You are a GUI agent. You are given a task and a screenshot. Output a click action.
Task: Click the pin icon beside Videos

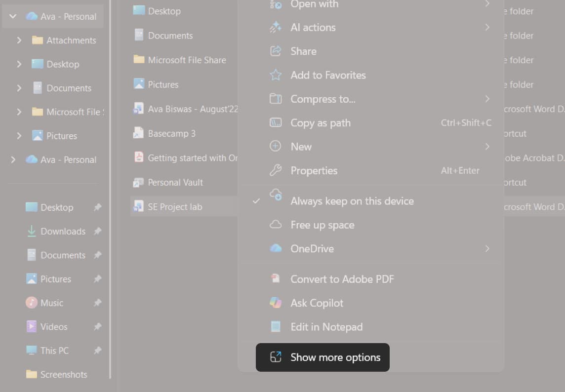click(98, 326)
